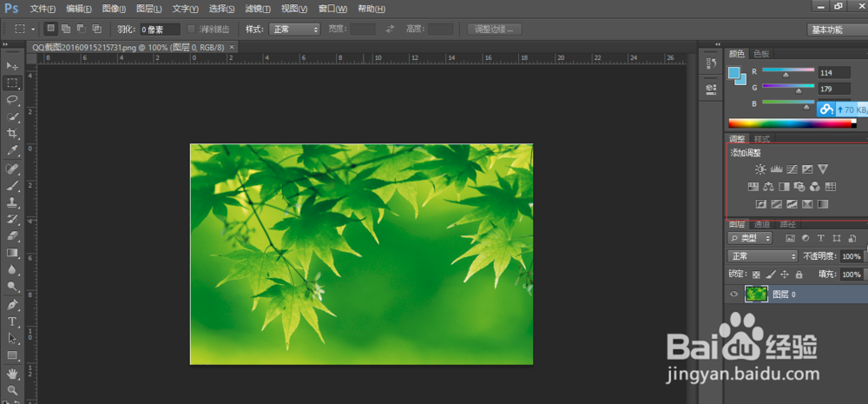Image resolution: width=868 pixels, height=404 pixels.
Task: Switch to the 通道 tab
Action: 762,224
